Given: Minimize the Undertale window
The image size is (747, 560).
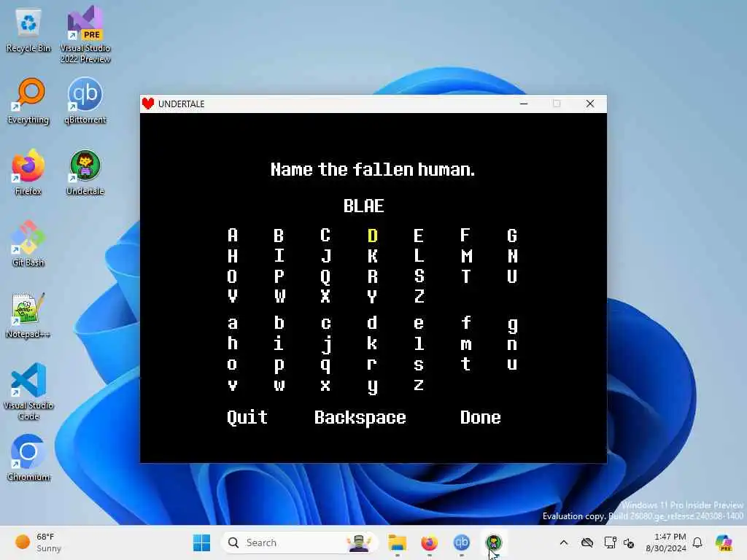Looking at the screenshot, I should click(524, 104).
